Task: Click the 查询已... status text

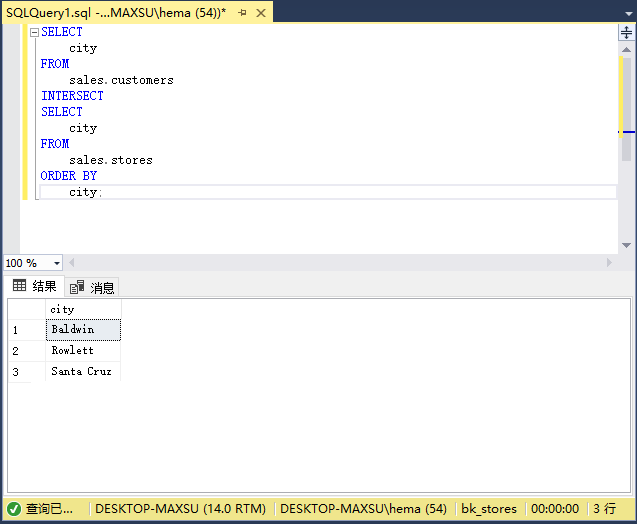Action: pos(49,509)
